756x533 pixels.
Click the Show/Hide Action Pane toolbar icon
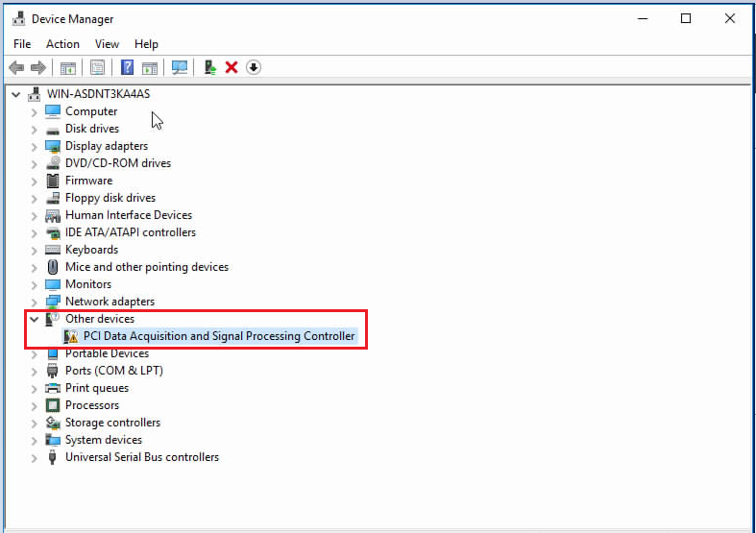coord(150,68)
